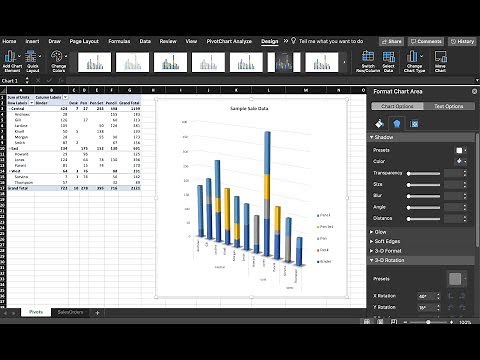Select the Chart Options segment
This screenshot has width=480, height=360.
click(397, 106)
